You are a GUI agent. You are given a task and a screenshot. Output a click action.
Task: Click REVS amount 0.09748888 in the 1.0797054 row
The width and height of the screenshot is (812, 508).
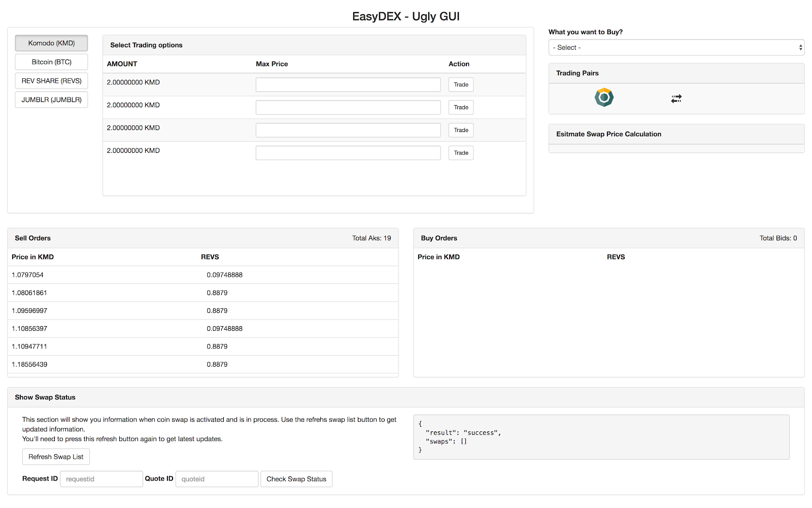point(225,275)
